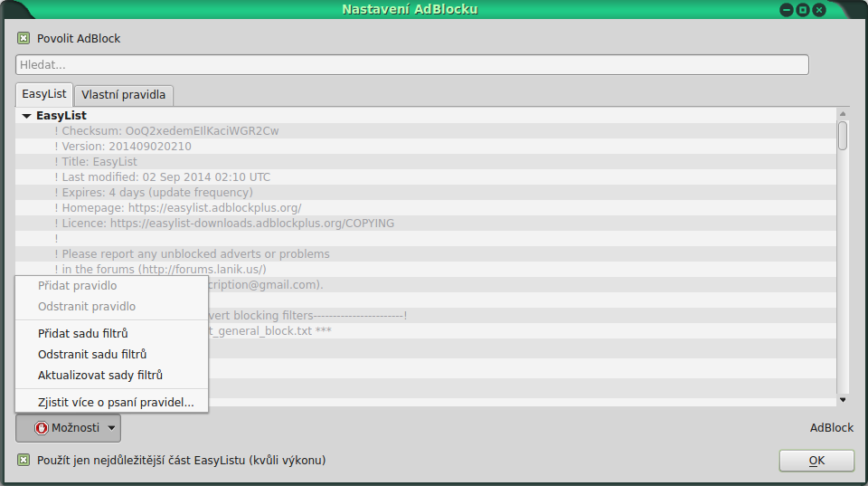Switch to the EasyList tab
This screenshot has width=868, height=486.
(x=44, y=94)
